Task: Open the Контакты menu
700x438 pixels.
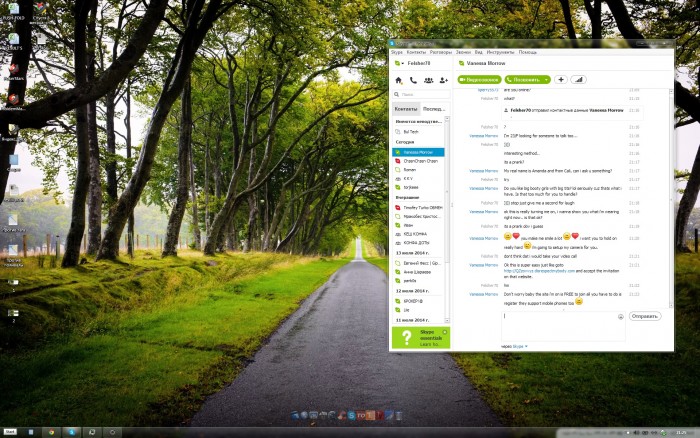Action: [x=416, y=52]
